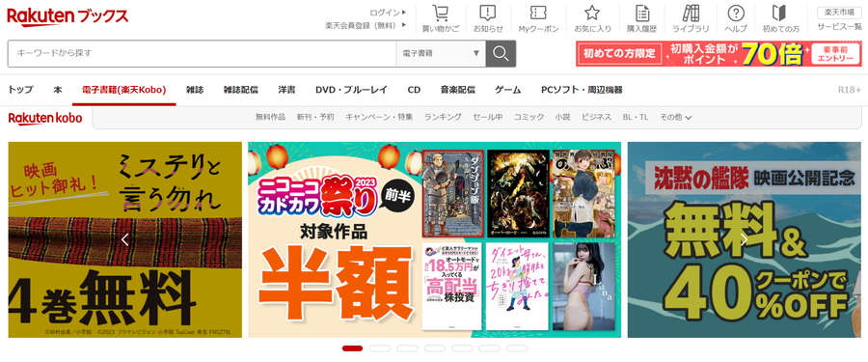Select the 電子書籍(楽天Kobo) tab
This screenshot has height=362, width=868.
(x=124, y=89)
